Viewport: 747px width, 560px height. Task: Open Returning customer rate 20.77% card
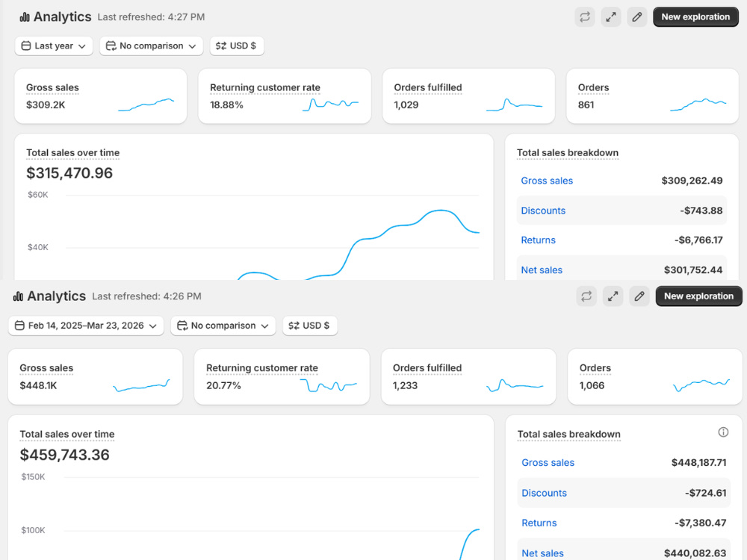pyautogui.click(x=282, y=376)
